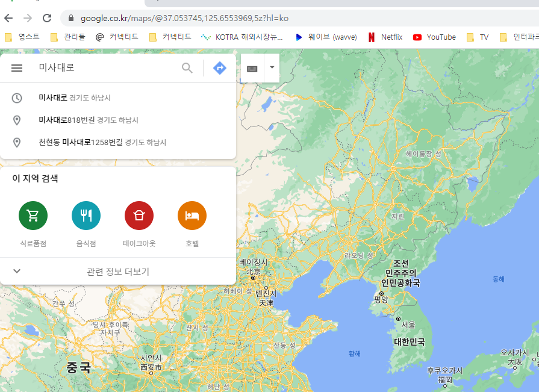Go back to the previous page
Image resolution: width=539 pixels, height=392 pixels.
8,18
